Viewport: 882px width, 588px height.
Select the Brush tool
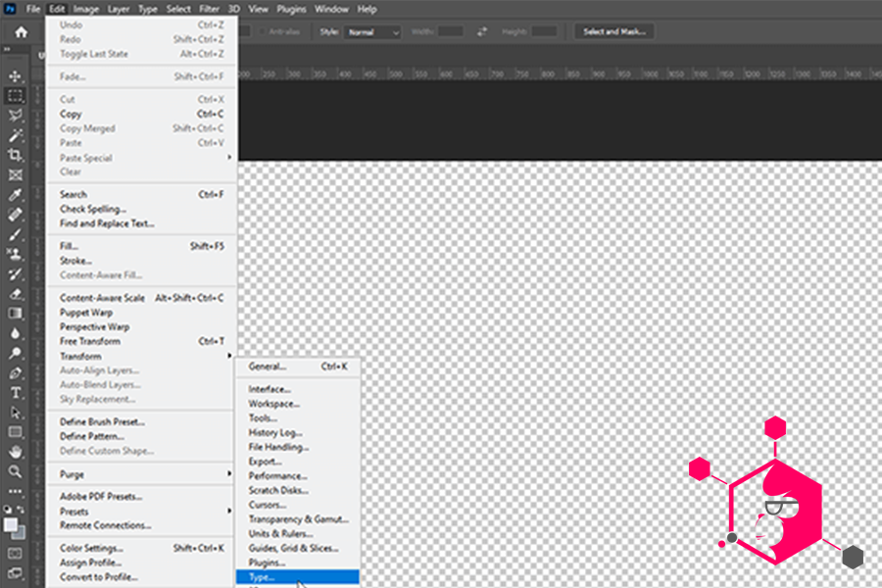click(15, 234)
